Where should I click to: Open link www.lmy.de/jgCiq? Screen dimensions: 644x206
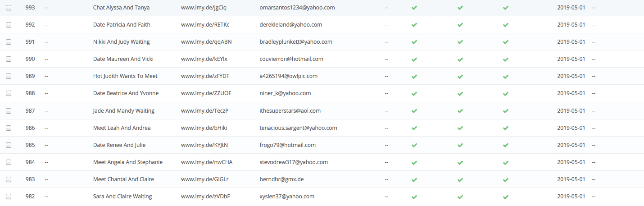pyautogui.click(x=204, y=8)
